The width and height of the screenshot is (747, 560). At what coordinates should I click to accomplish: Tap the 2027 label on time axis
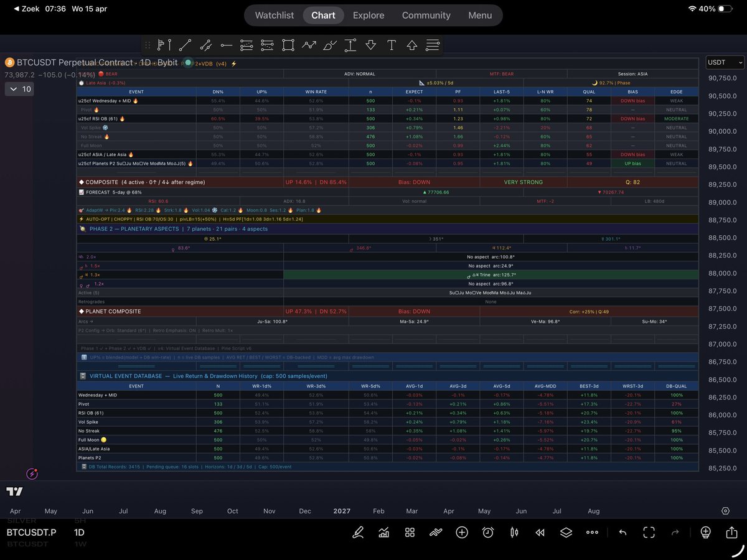[342, 511]
